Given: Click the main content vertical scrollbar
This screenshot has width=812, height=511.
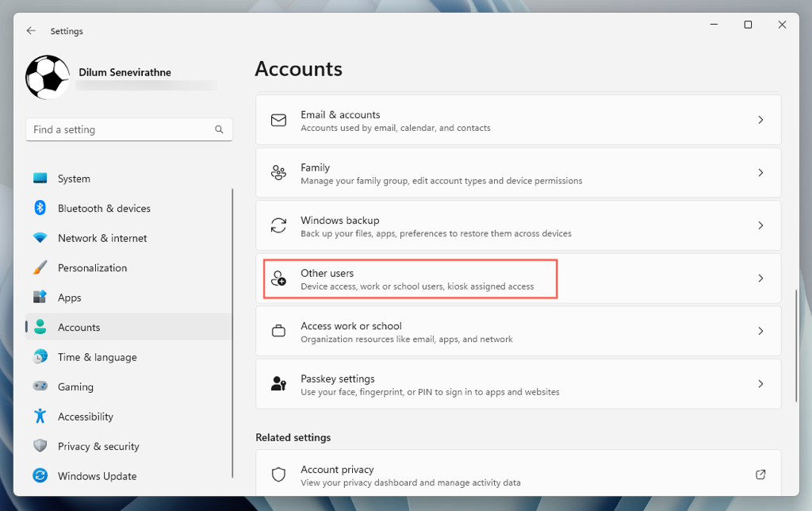Looking at the screenshot, I should click(x=797, y=345).
